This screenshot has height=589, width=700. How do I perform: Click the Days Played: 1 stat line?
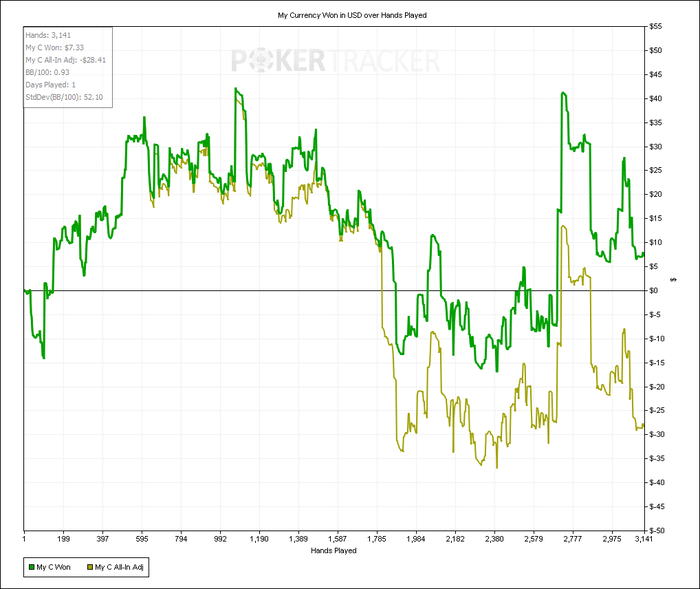click(50, 85)
